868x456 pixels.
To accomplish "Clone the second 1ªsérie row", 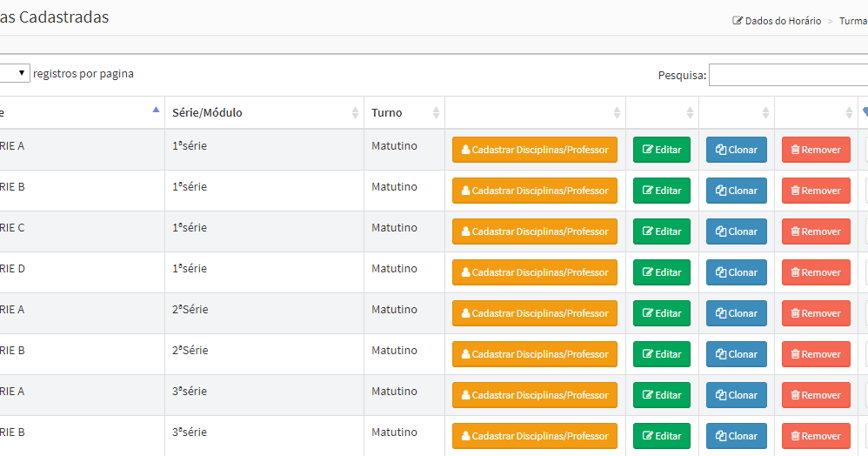I will coord(737,191).
